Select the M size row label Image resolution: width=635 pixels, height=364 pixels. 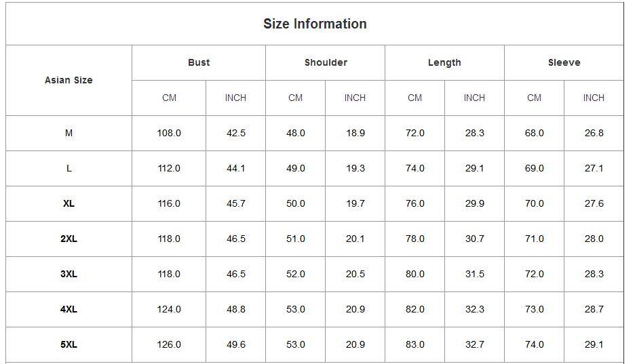tap(69, 133)
